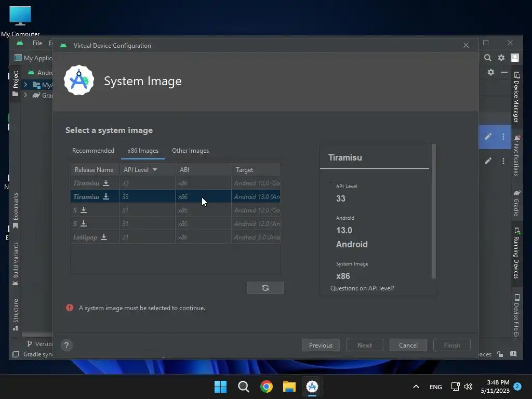Image resolution: width=532 pixels, height=399 pixels.
Task: Open ENG language input indicator
Action: pyautogui.click(x=436, y=387)
